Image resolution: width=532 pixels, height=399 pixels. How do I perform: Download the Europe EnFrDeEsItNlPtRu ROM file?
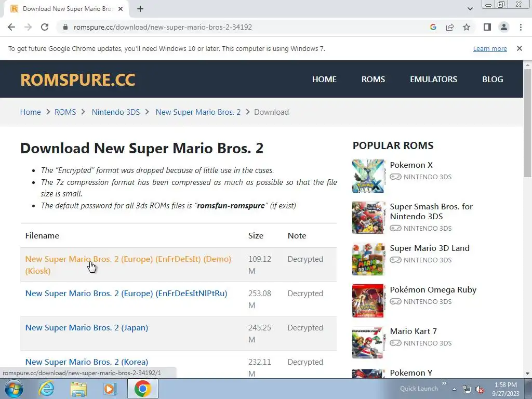point(126,293)
